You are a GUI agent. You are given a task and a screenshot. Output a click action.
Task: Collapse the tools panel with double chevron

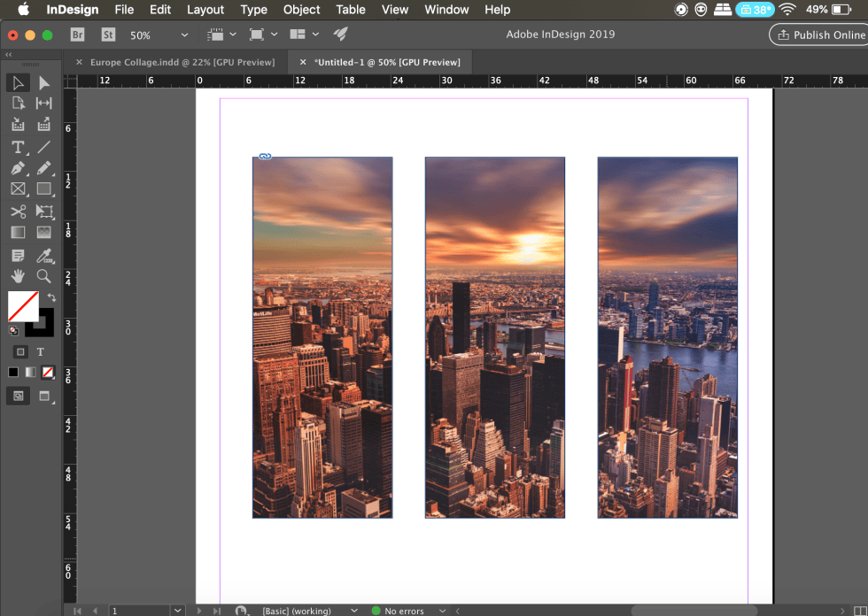tap(8, 54)
